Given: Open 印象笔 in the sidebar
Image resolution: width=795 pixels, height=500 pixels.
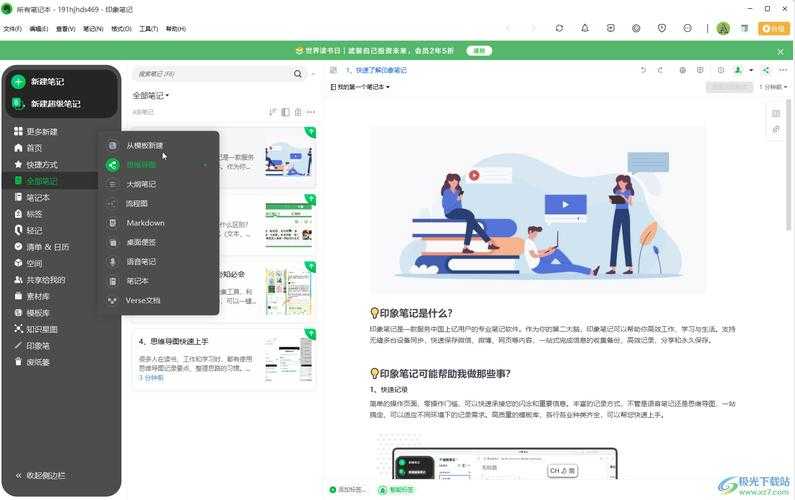Looking at the screenshot, I should click(31, 346).
